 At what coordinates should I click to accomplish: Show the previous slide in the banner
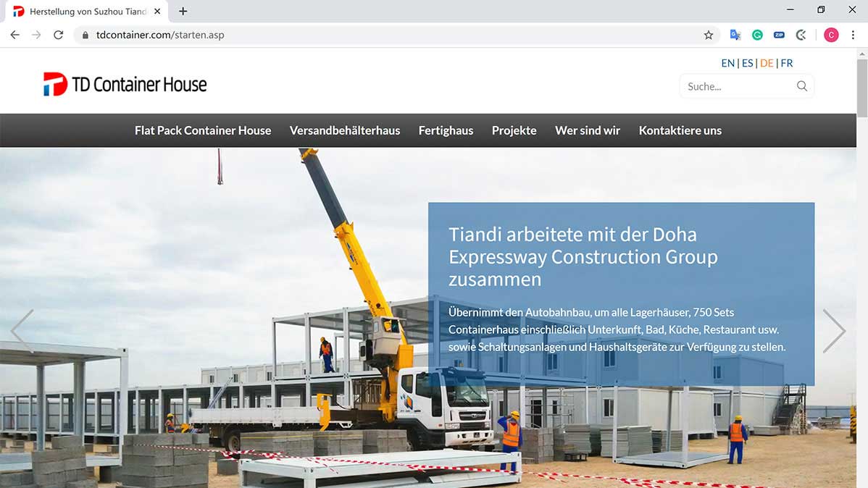[22, 330]
